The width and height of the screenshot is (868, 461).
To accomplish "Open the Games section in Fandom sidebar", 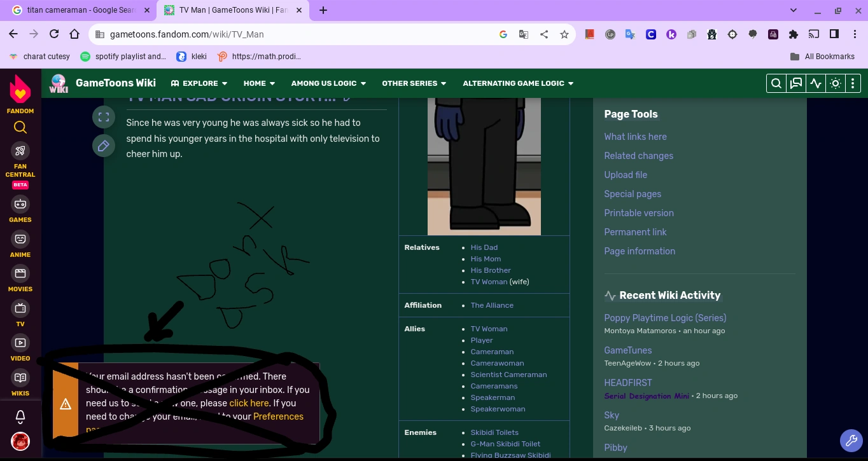I will pyautogui.click(x=20, y=210).
